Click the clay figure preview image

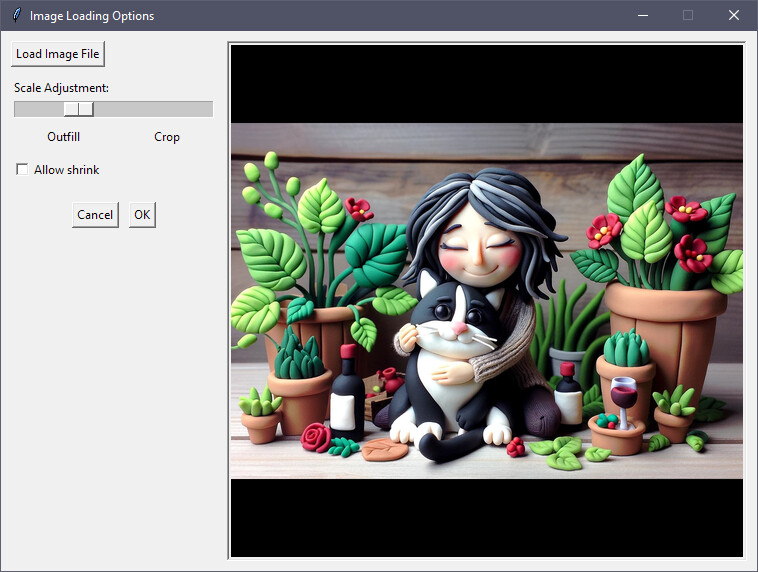[x=487, y=301]
